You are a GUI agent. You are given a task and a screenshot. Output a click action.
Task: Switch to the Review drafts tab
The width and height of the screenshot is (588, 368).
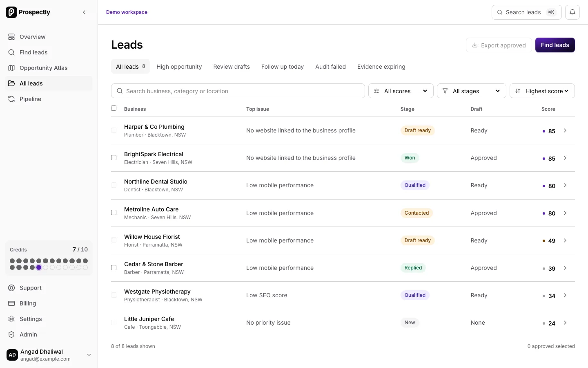tap(232, 67)
